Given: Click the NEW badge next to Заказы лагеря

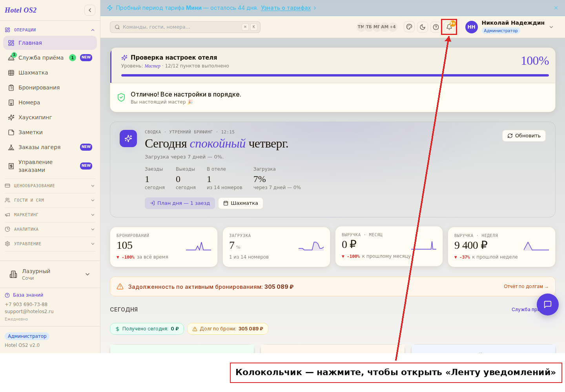Looking at the screenshot, I should (86, 147).
